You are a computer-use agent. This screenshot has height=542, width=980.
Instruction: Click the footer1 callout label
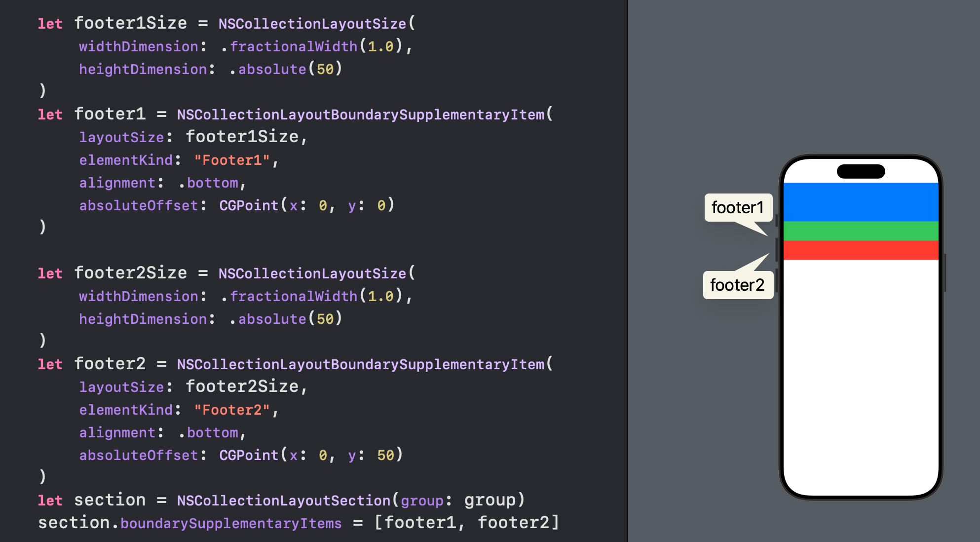click(x=738, y=208)
